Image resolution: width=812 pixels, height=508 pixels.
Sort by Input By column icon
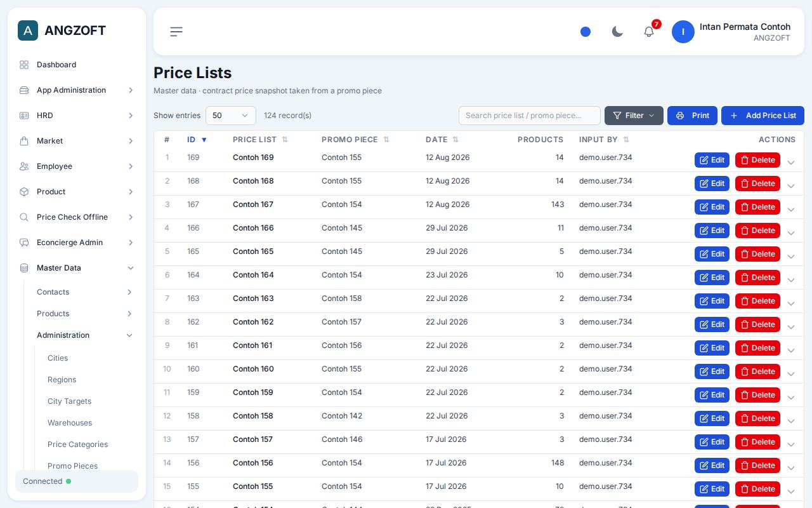(x=626, y=140)
